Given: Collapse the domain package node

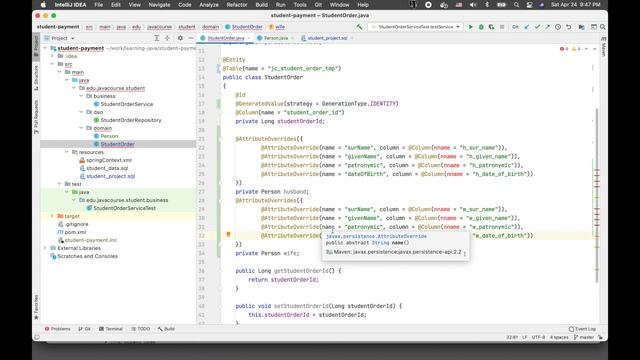Looking at the screenshot, I should coord(81,128).
